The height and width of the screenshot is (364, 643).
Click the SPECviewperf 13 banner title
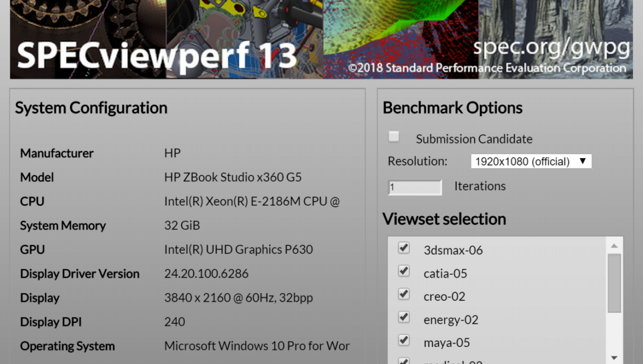coord(157,55)
